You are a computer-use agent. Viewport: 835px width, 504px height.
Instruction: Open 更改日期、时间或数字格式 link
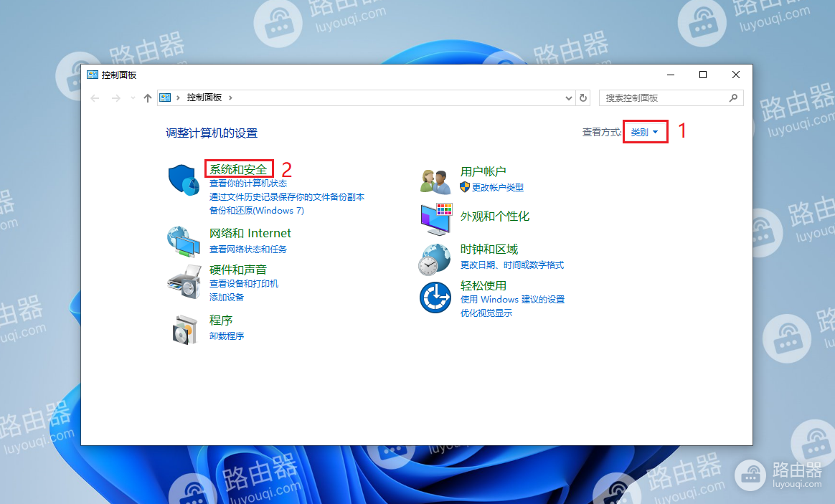(512, 265)
